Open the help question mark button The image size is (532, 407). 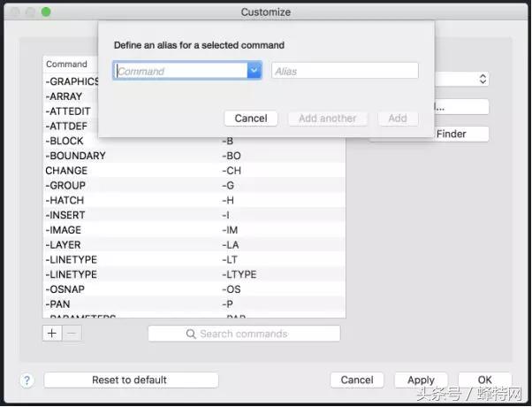coord(27,380)
